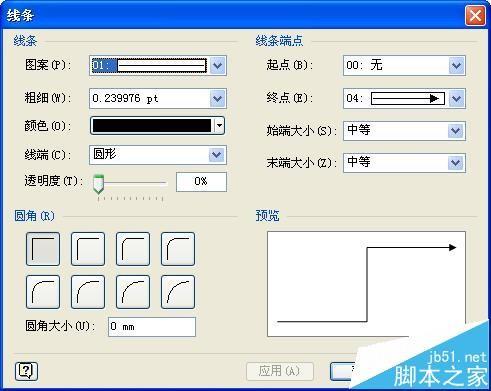
Task: Click the 04 end arrow style sample
Action: coord(408,99)
